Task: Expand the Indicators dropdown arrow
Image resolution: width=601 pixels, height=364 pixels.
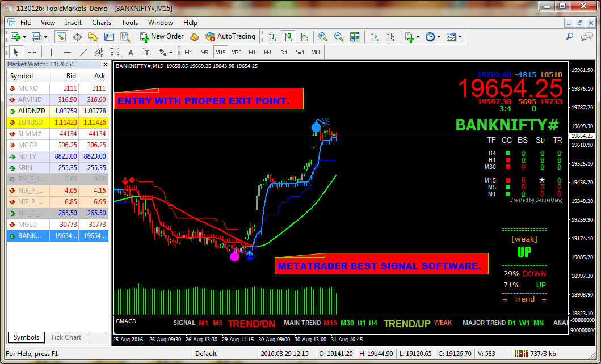Action: [418, 37]
